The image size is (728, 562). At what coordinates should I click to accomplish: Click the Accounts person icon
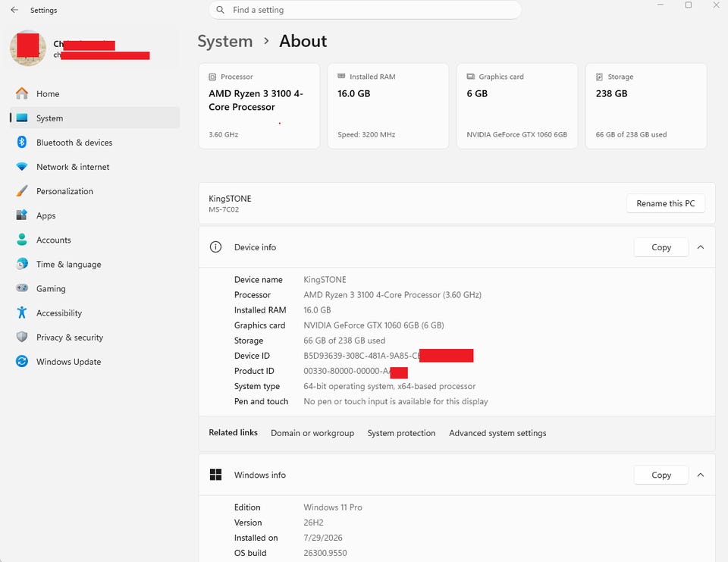[22, 240]
